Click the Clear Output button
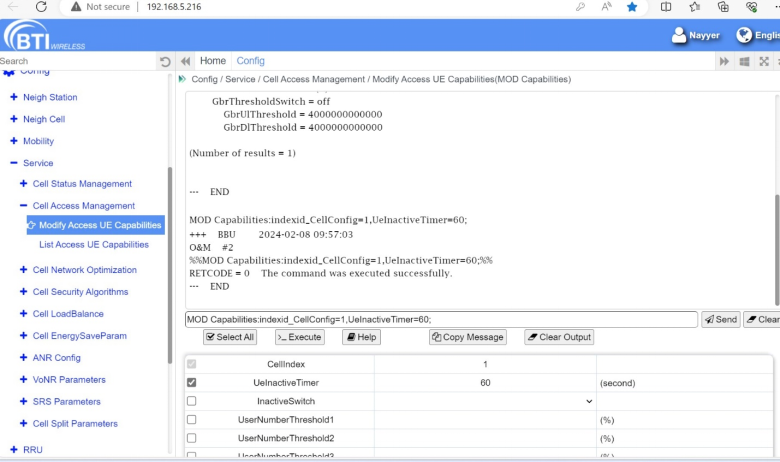This screenshot has width=780, height=462. pos(559,337)
